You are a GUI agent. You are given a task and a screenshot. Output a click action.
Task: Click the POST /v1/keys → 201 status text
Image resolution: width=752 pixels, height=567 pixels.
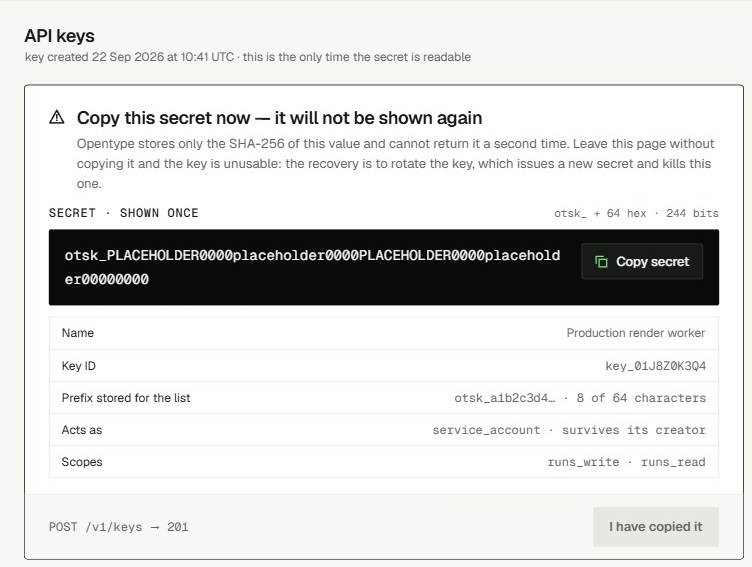(x=118, y=527)
